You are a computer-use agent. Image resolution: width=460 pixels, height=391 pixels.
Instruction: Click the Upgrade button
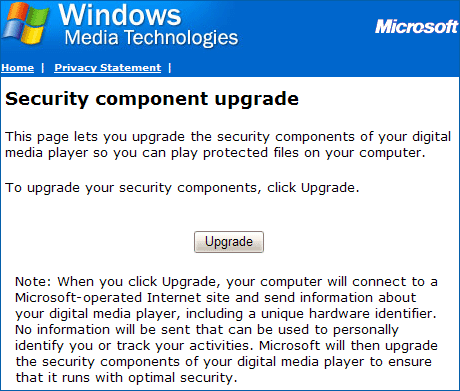click(x=229, y=242)
